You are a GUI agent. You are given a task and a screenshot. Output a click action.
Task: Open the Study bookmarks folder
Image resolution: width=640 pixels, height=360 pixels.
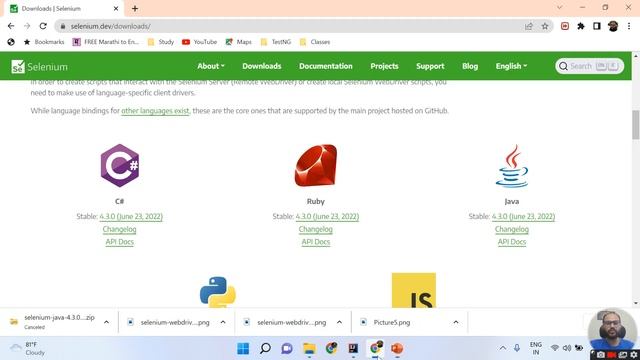[x=161, y=42]
